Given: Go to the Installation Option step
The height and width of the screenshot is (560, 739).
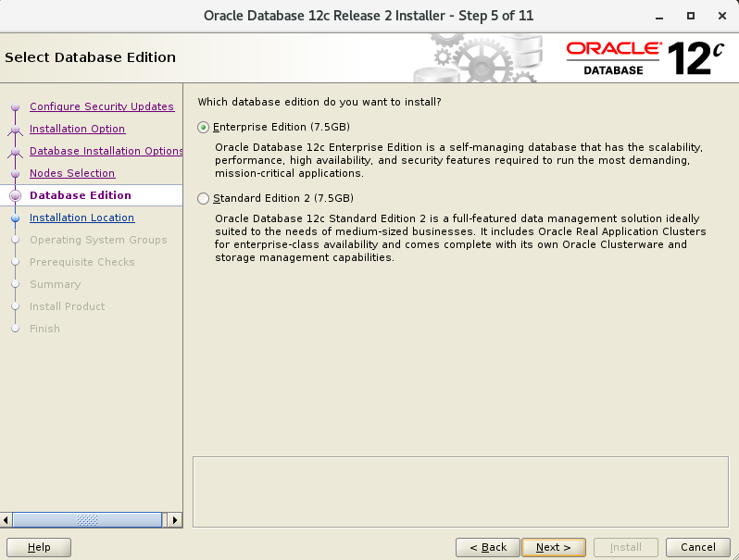Looking at the screenshot, I should pyautogui.click(x=77, y=129).
